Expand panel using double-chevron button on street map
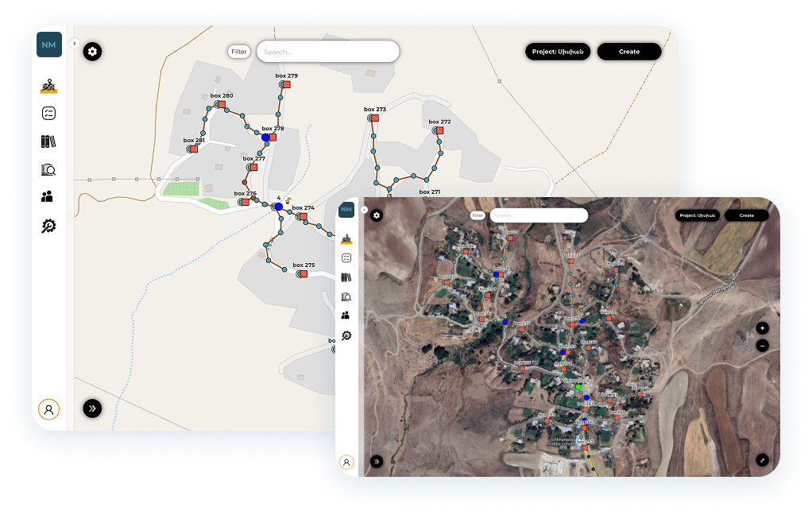Screen dimensions: 812x515 pos(92,409)
